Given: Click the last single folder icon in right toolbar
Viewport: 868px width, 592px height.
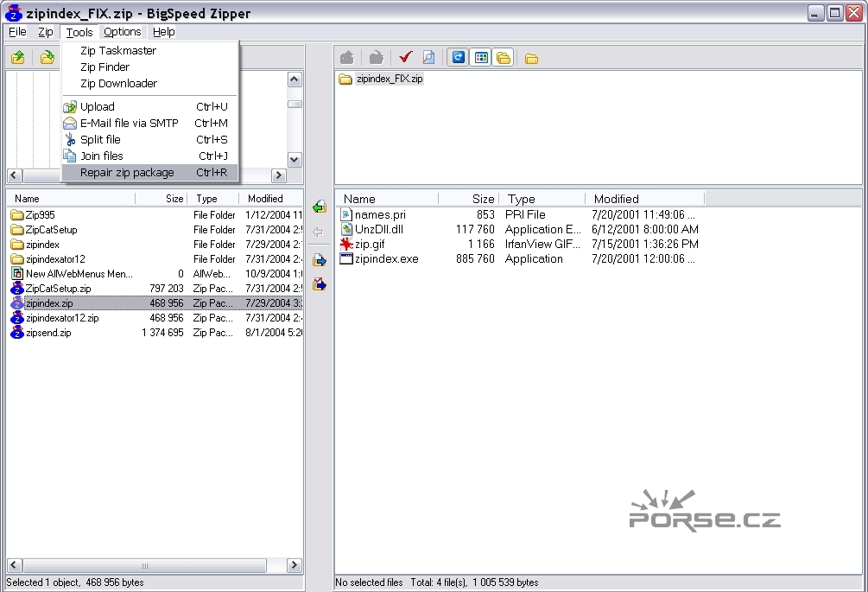Looking at the screenshot, I should click(531, 58).
